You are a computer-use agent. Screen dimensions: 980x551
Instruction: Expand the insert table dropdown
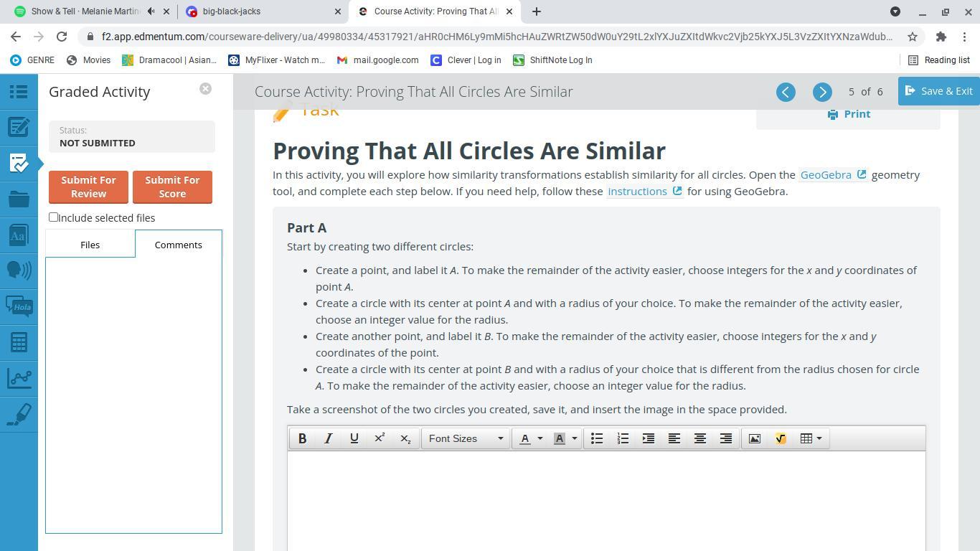pyautogui.click(x=819, y=438)
